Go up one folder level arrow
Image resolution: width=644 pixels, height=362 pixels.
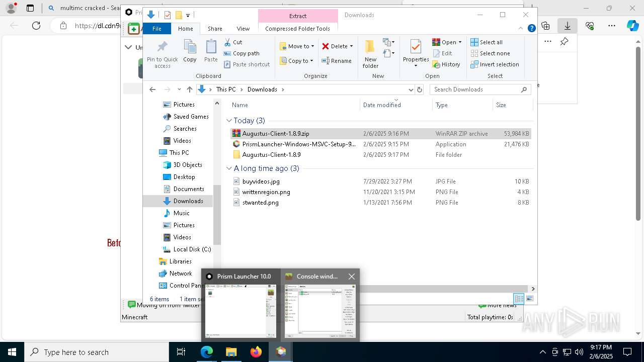point(189,89)
